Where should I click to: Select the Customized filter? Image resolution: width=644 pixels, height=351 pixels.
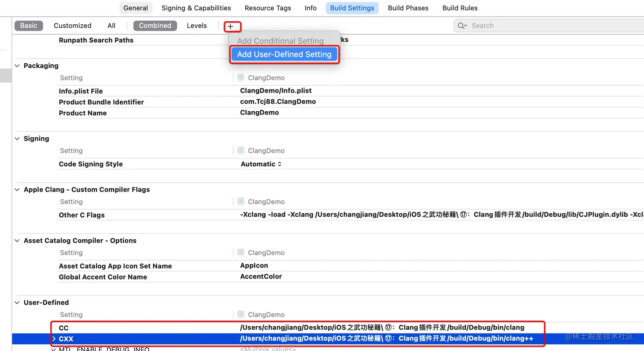point(72,26)
